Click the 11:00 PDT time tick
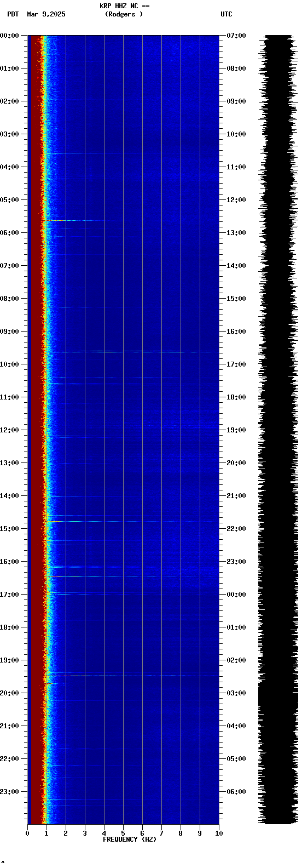302x868 pixels. pyautogui.click(x=9, y=397)
